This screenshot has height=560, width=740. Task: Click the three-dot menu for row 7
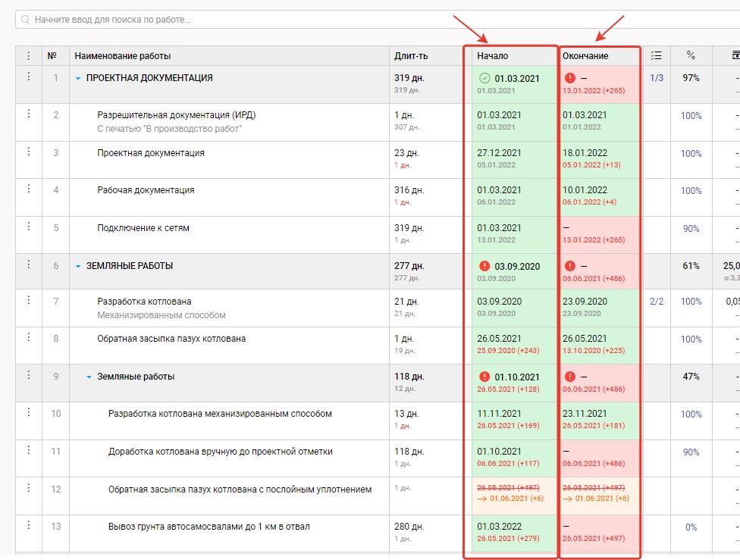(29, 301)
